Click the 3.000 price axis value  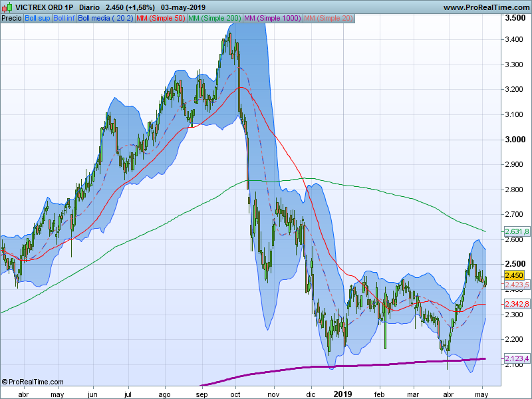pyautogui.click(x=515, y=140)
